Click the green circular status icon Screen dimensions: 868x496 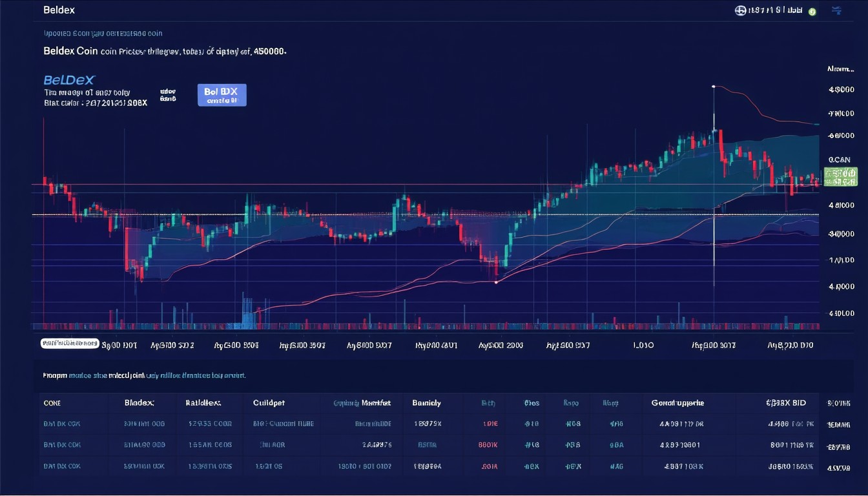(812, 12)
